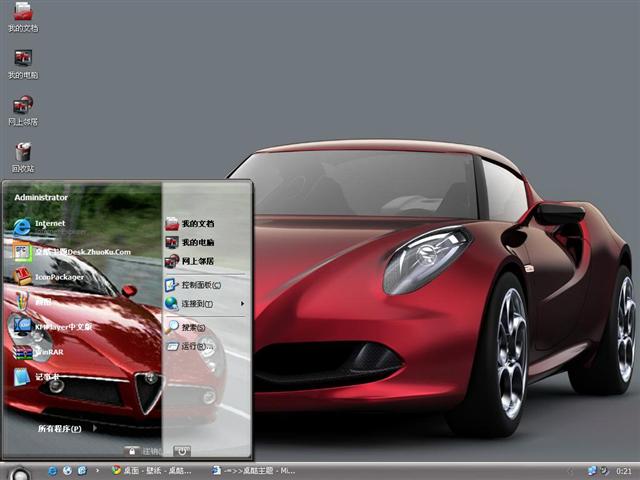Switch to the 桌面 - 壁纸 taskbar window
This screenshot has height=480, width=640.
point(155,469)
